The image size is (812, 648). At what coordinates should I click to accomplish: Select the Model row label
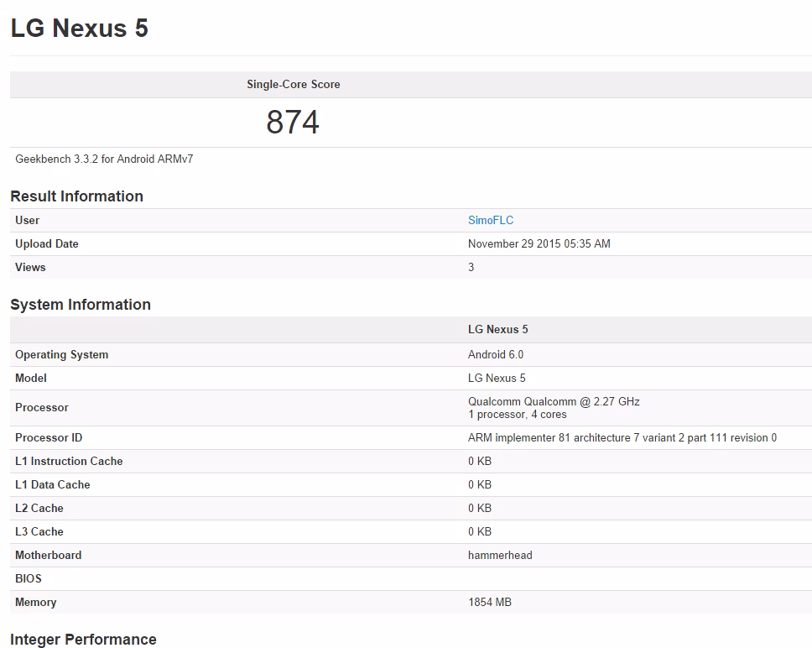(30, 378)
